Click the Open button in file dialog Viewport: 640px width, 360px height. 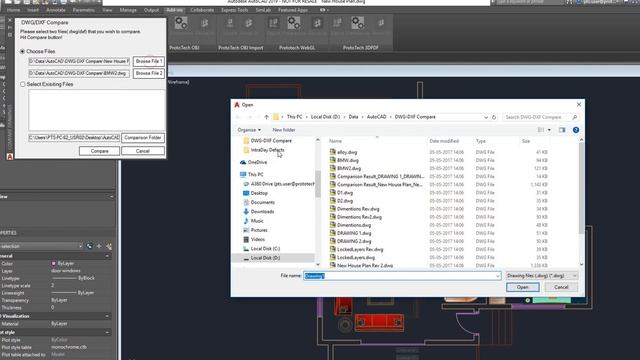pos(522,287)
